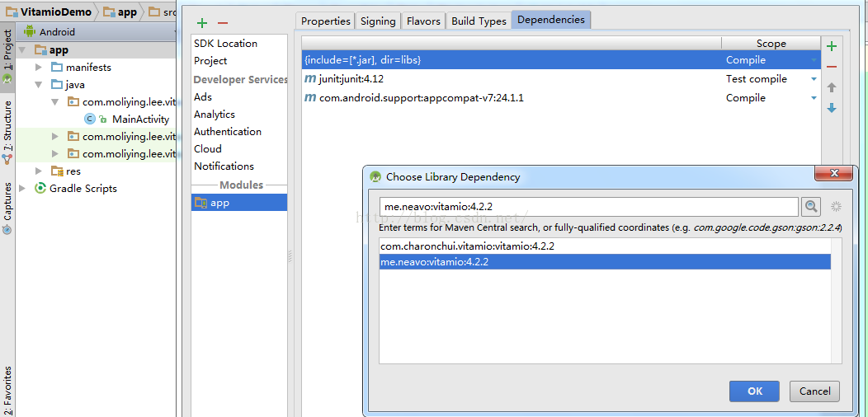Viewport: 868px width, 417px height.
Task: Select com.charonchui.vitamio:vitamio:4.2.2 result
Action: pos(605,246)
